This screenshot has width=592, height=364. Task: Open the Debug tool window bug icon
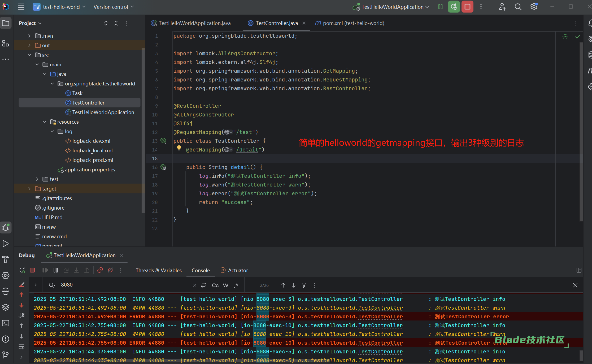(6, 228)
